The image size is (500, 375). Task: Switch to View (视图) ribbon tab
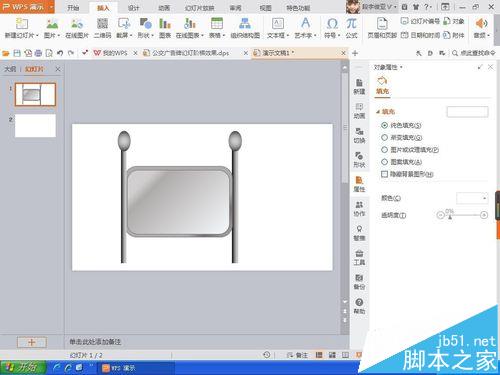point(265,8)
